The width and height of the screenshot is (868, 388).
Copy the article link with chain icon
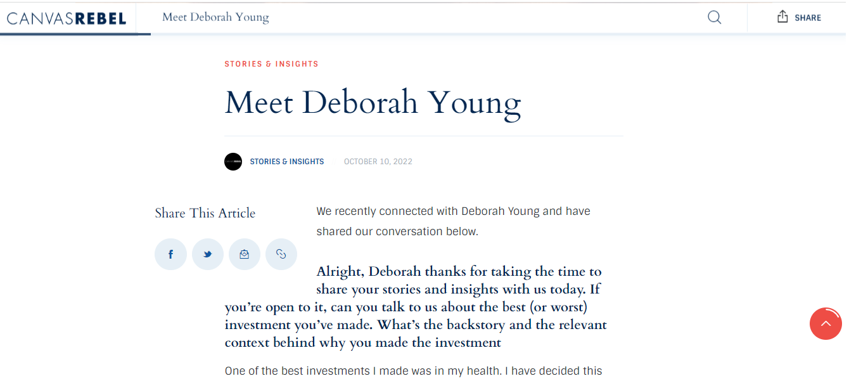[281, 255]
